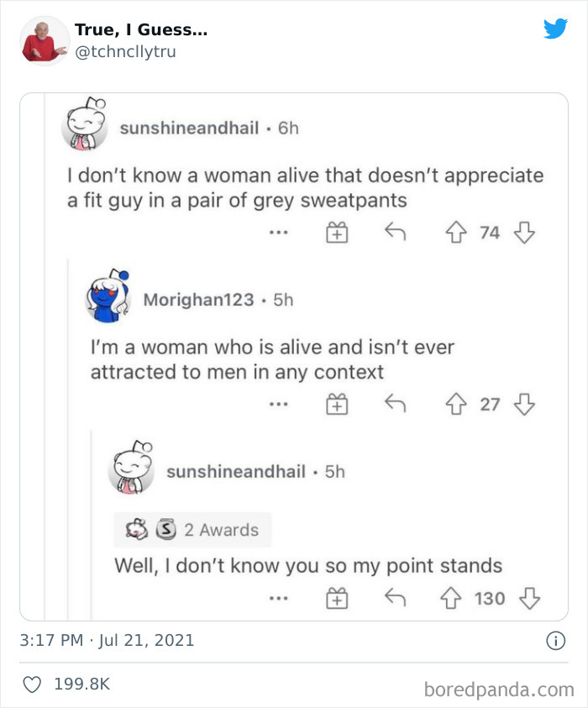Click the 2 Awards badge
The width and height of the screenshot is (588, 708).
pos(192,530)
